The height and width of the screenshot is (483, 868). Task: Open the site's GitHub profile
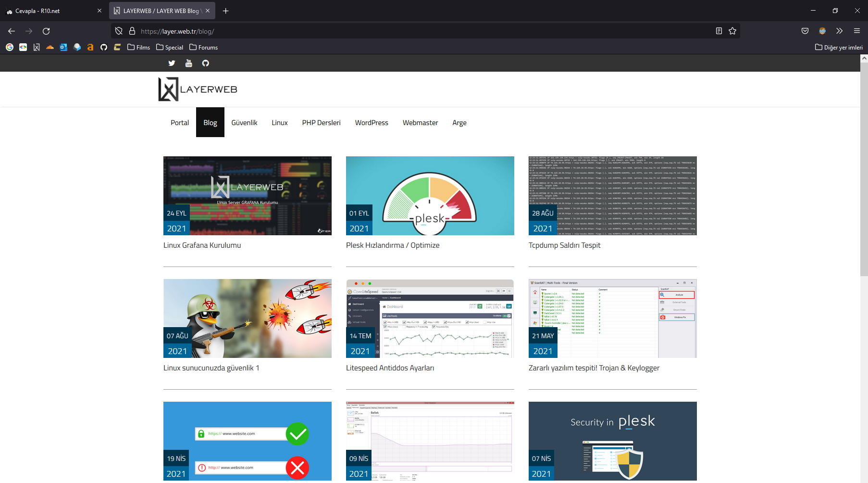206,63
